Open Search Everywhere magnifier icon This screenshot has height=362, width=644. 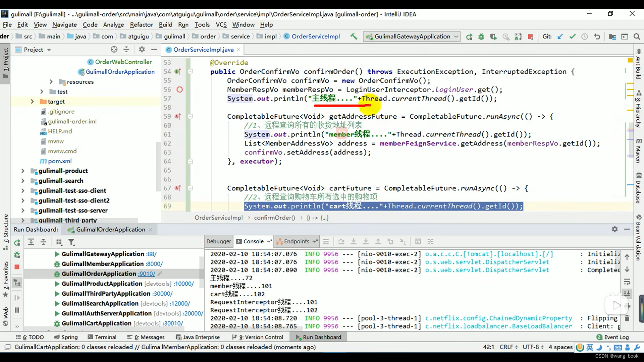[x=637, y=37]
